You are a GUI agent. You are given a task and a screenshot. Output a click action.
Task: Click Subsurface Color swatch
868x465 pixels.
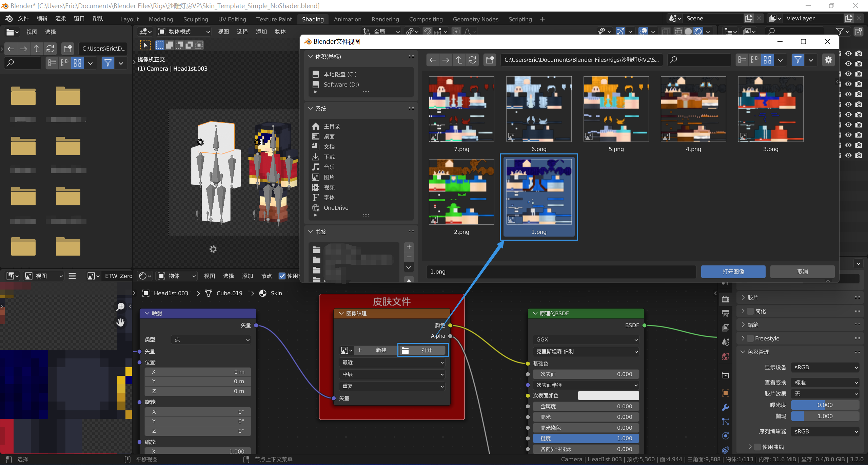click(608, 396)
